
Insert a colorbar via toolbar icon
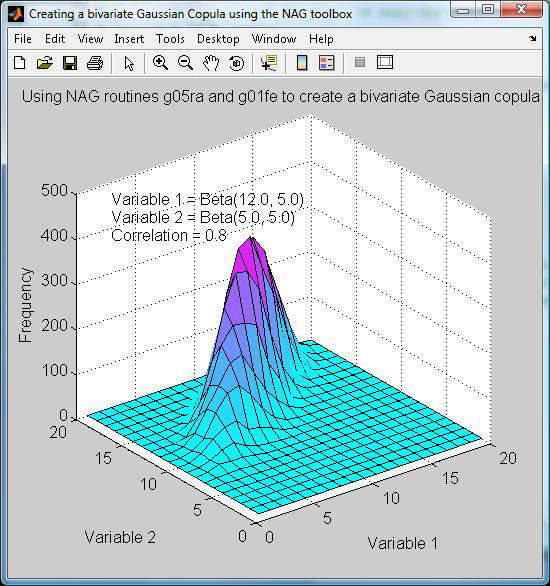(302, 63)
